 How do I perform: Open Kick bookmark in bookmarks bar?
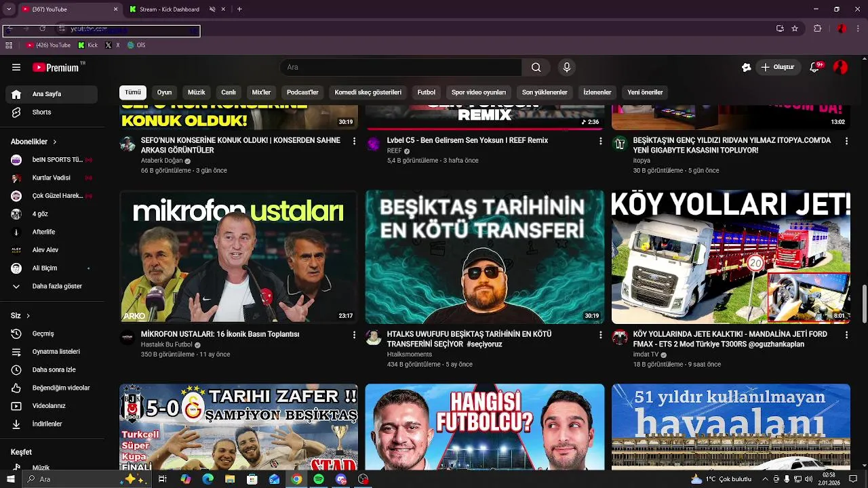click(x=88, y=45)
